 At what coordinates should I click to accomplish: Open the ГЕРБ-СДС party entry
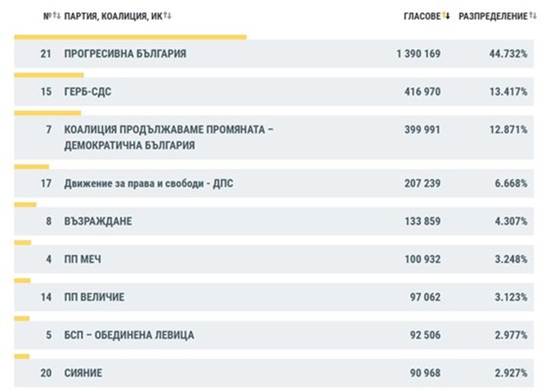(87, 92)
